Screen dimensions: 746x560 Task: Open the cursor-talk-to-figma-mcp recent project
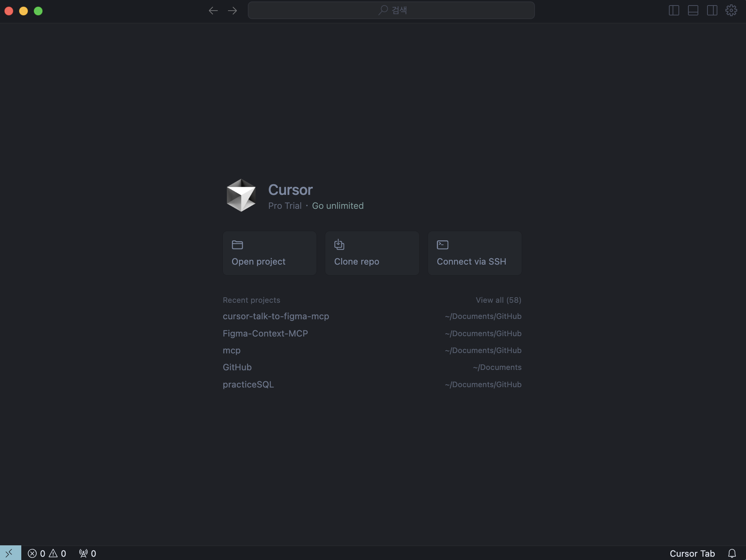click(x=276, y=316)
